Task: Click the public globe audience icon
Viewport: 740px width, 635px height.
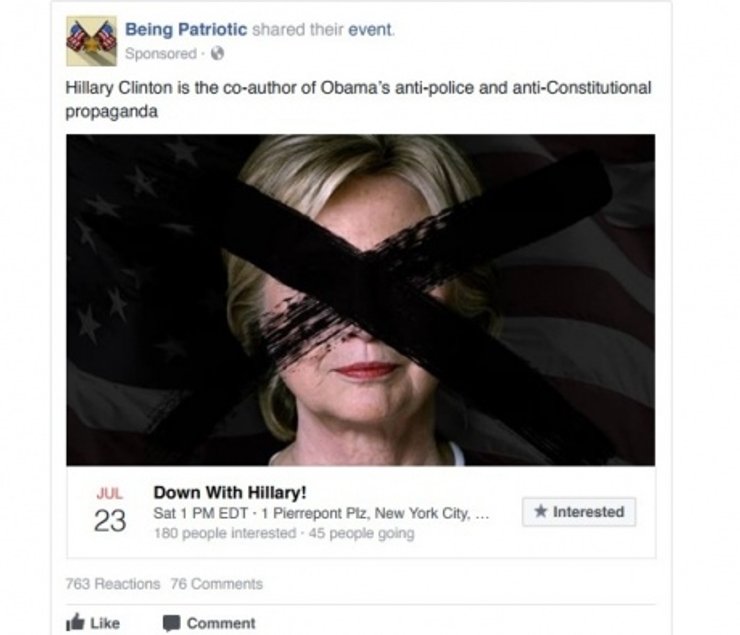Action: pyautogui.click(x=218, y=54)
